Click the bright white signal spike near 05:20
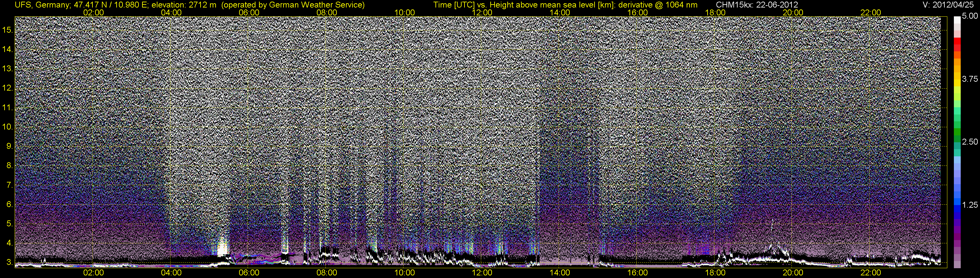 [222, 248]
